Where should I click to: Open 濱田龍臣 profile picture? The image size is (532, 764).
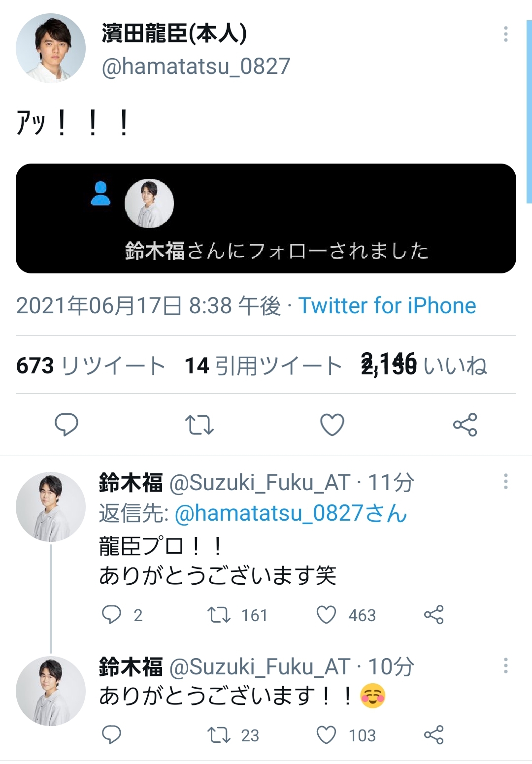pyautogui.click(x=51, y=48)
